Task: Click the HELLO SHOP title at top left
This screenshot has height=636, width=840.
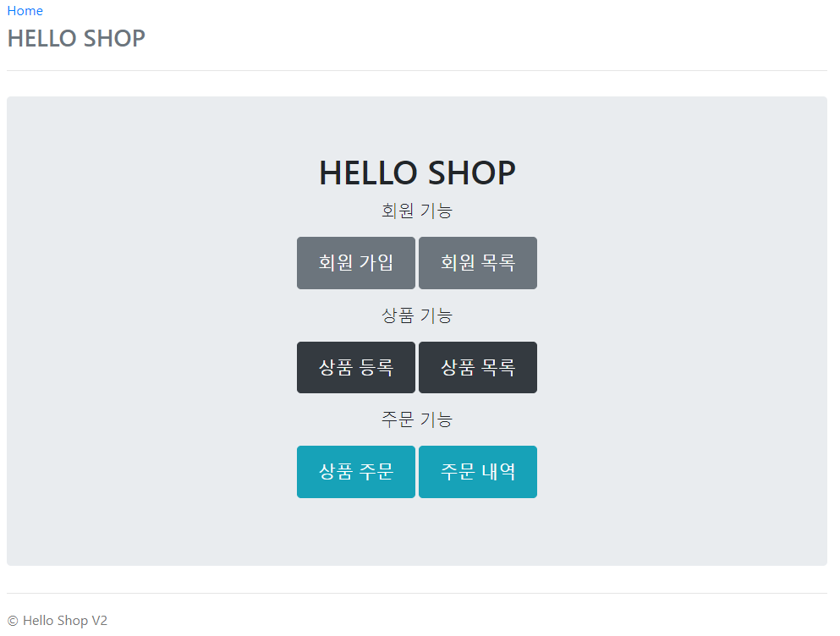Action: [x=75, y=38]
